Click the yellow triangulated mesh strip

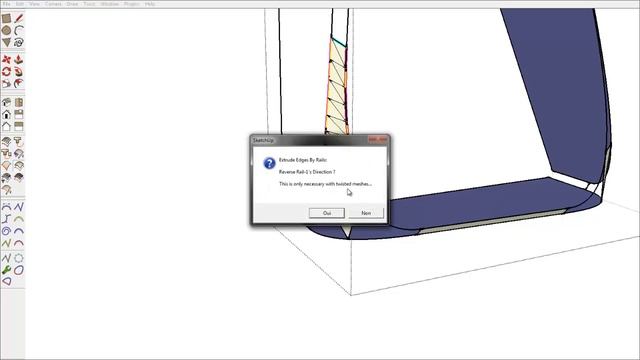(338, 90)
